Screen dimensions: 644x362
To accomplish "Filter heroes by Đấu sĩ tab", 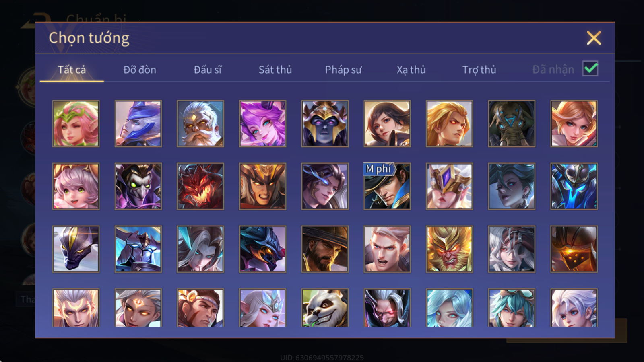I will click(208, 70).
